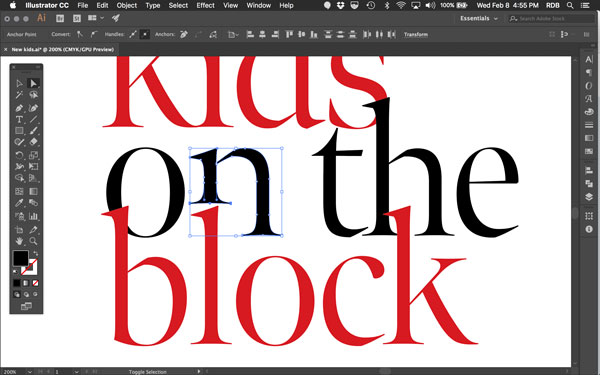Screen dimensions: 600x375
Task: Reset to default fill and stroke
Action: 16,271
